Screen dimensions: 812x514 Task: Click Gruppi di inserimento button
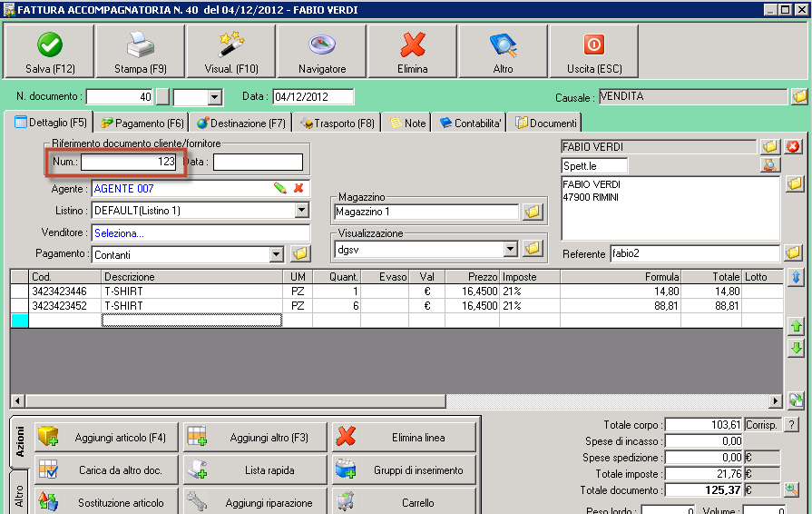click(404, 470)
